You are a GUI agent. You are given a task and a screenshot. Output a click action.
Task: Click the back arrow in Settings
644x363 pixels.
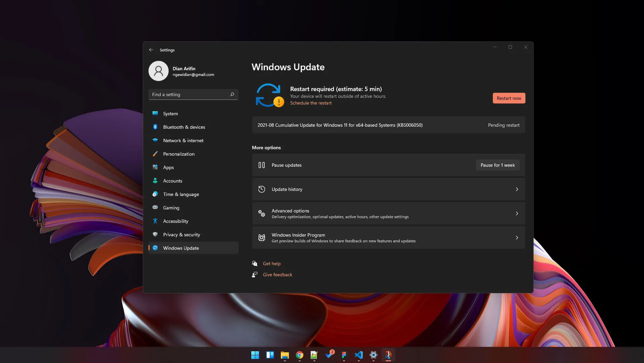(x=151, y=50)
